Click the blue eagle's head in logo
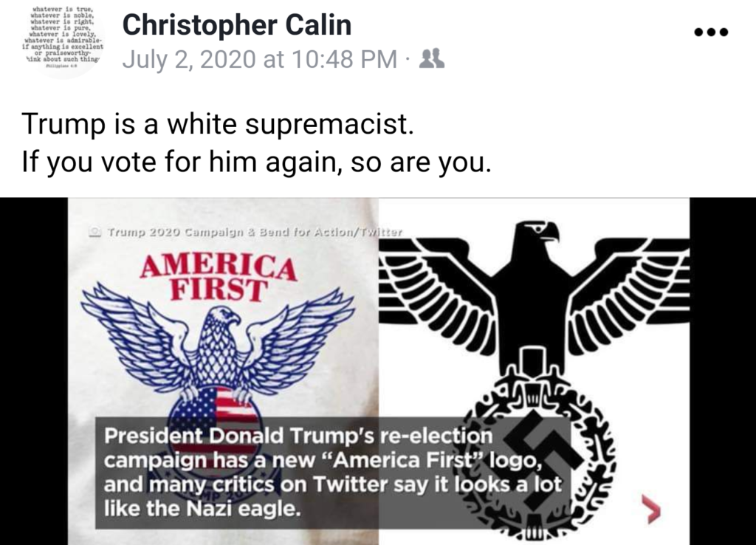 click(x=224, y=318)
